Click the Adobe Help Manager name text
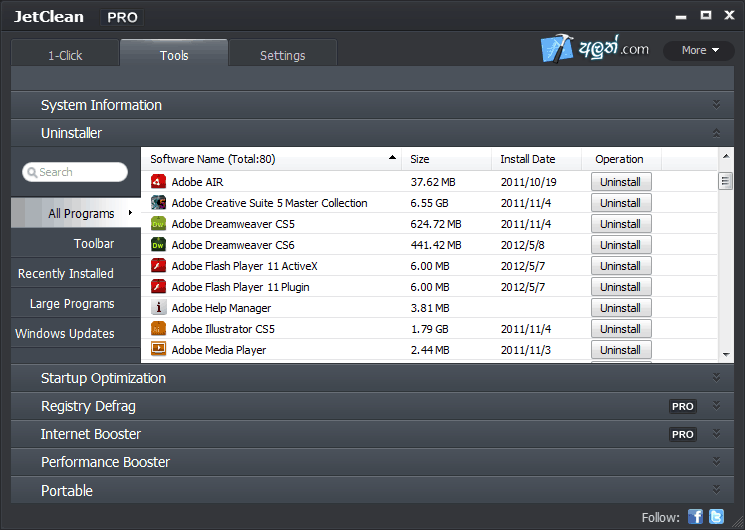This screenshot has width=745, height=530. pyautogui.click(x=221, y=308)
